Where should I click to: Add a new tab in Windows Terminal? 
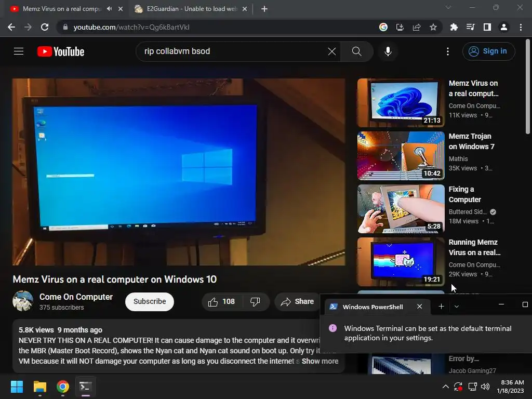click(441, 307)
